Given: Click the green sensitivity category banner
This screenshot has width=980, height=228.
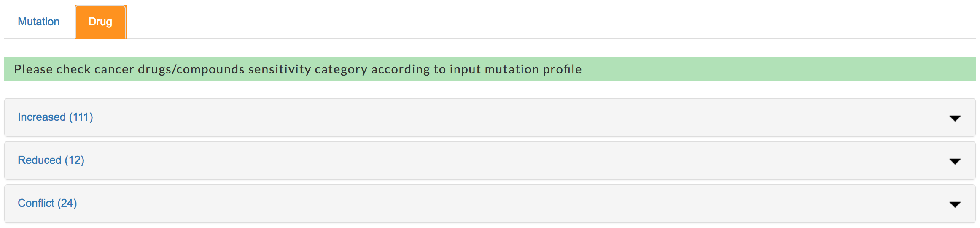Looking at the screenshot, I should [x=490, y=69].
